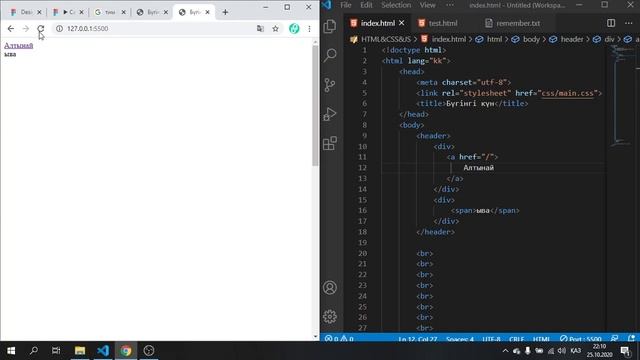This screenshot has height=360, width=640.
Task: Open the Selection menu
Action: (396, 5)
